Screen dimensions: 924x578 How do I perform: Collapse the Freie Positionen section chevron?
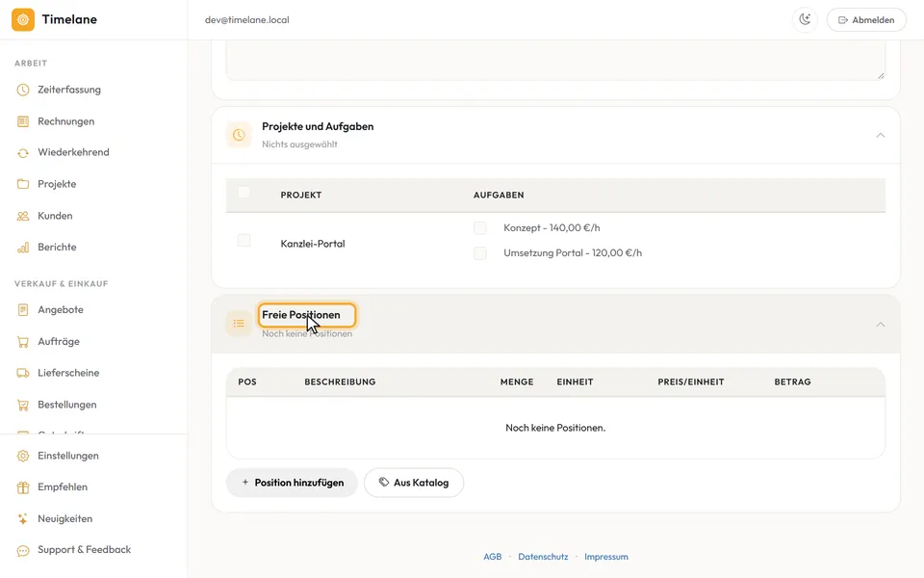[881, 325]
